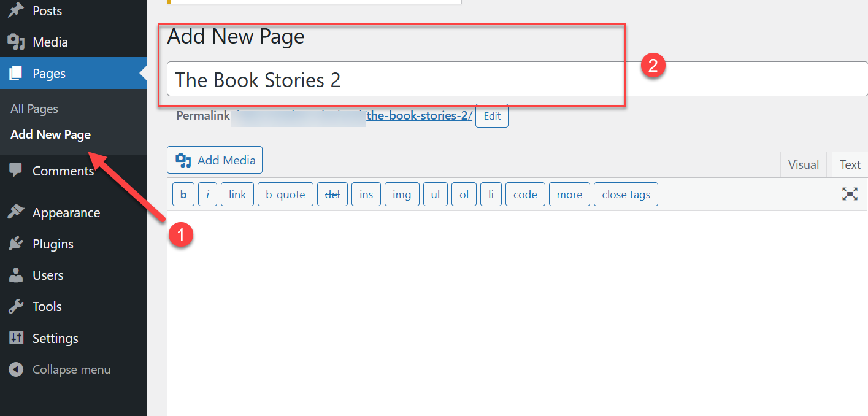Viewport: 868px width, 416px height.
Task: Insert bold tag with b button
Action: pos(183,195)
